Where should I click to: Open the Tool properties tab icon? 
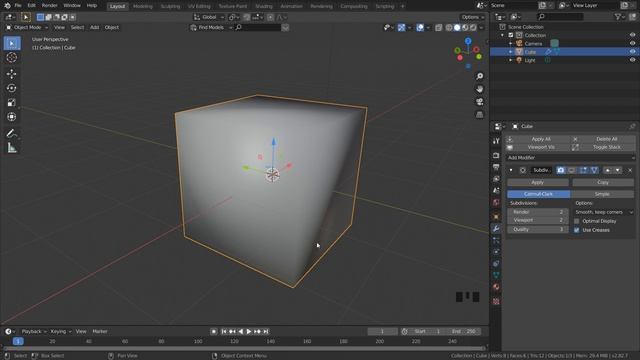(x=496, y=141)
